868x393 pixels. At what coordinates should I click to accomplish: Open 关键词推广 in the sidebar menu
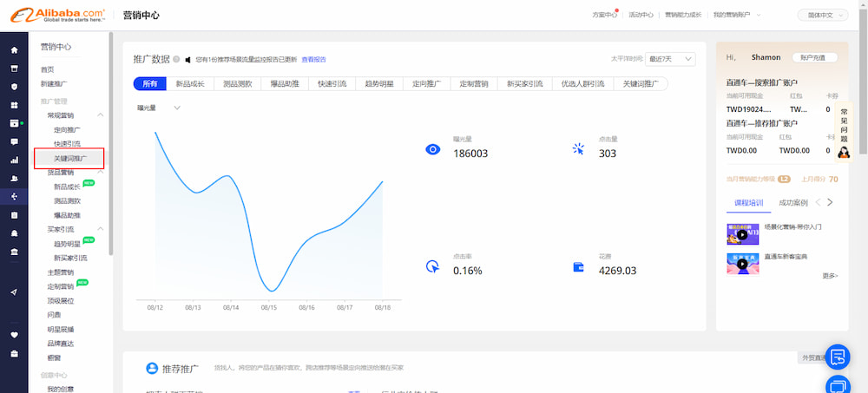coord(69,158)
